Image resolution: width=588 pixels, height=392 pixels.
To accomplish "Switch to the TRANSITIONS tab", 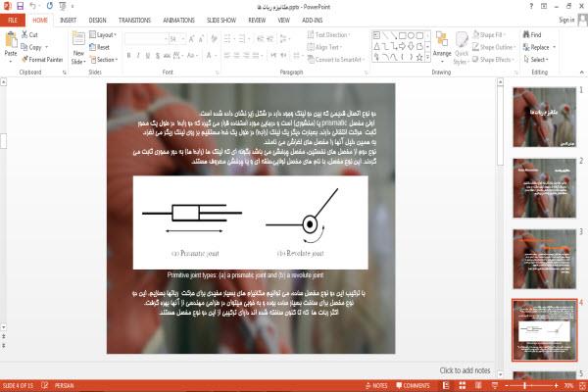I will pos(134,21).
